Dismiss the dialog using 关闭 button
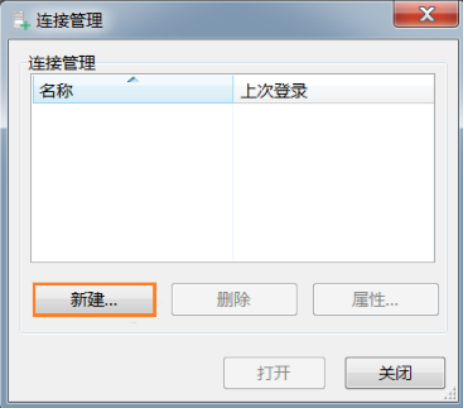The height and width of the screenshot is (409, 464). (x=395, y=373)
